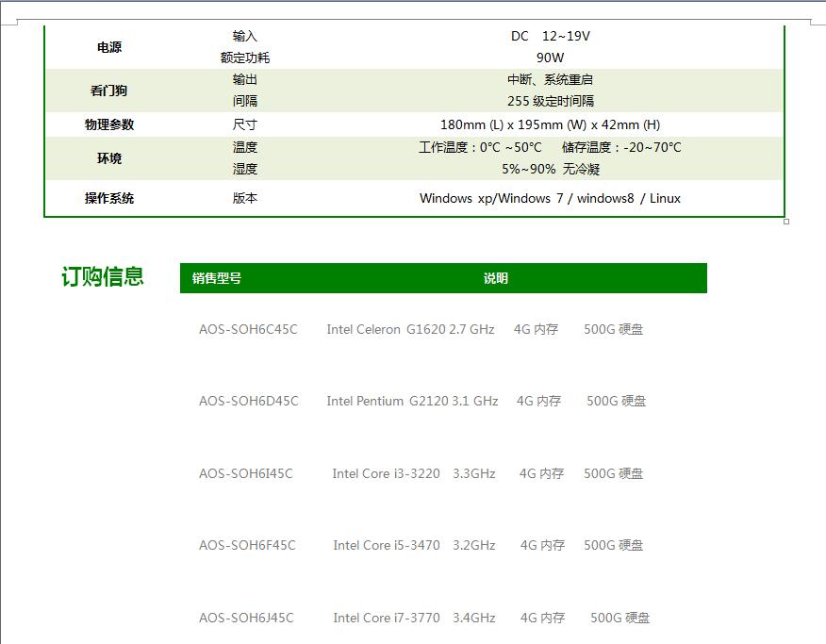Click the 电源 row label

[x=109, y=47]
